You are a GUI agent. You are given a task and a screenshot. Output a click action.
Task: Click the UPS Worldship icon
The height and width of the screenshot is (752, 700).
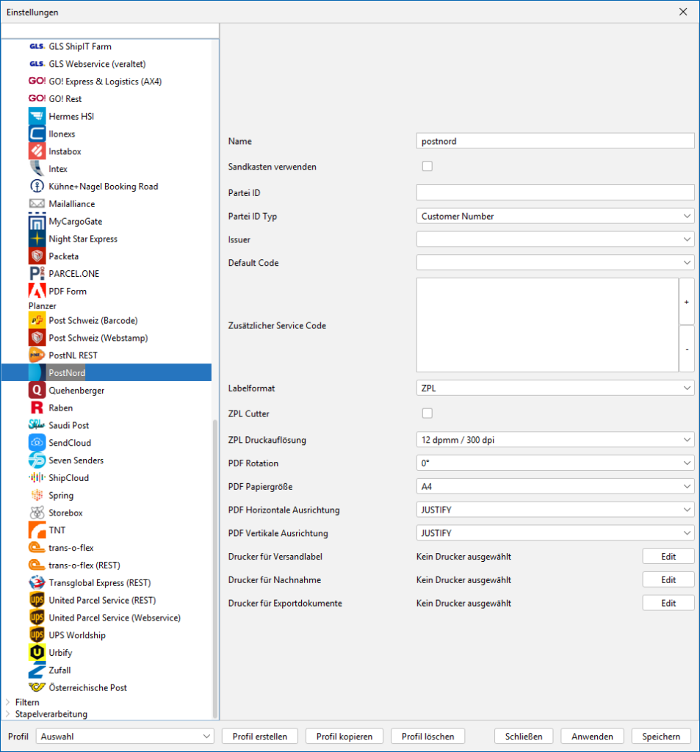click(37, 635)
